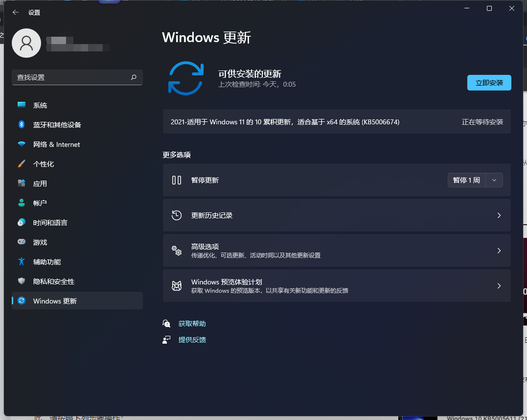
Task: Expand 更新历史记录 chevron
Action: (499, 215)
